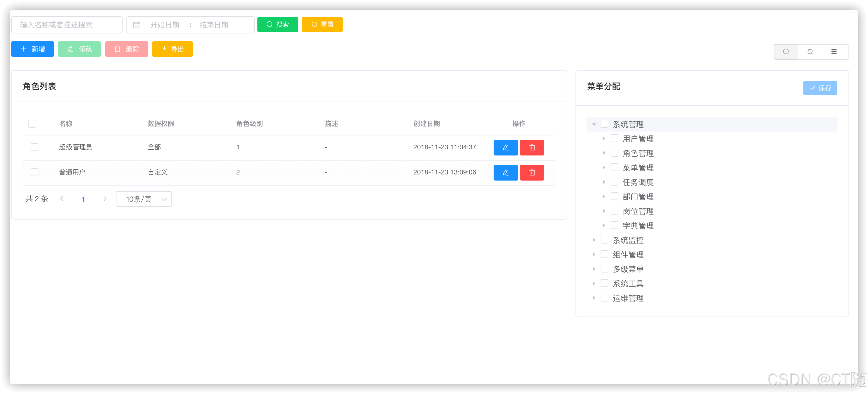Enable the 用户管理 menu checkbox
Screen dimensions: 868x394
click(614, 138)
